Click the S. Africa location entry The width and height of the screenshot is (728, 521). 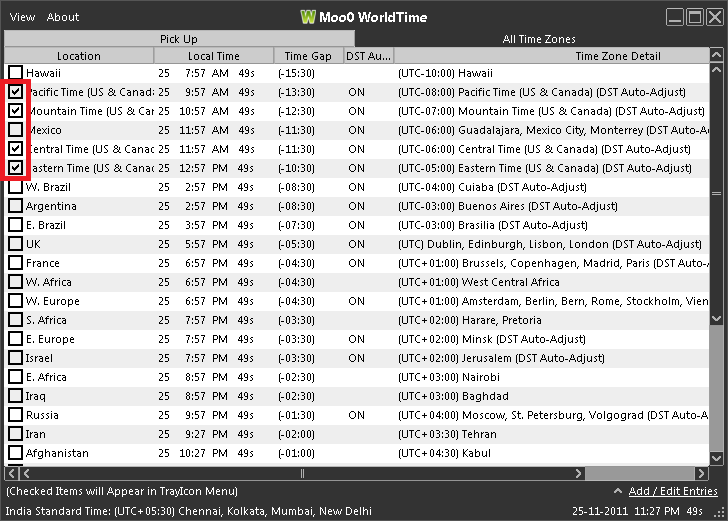click(x=46, y=320)
